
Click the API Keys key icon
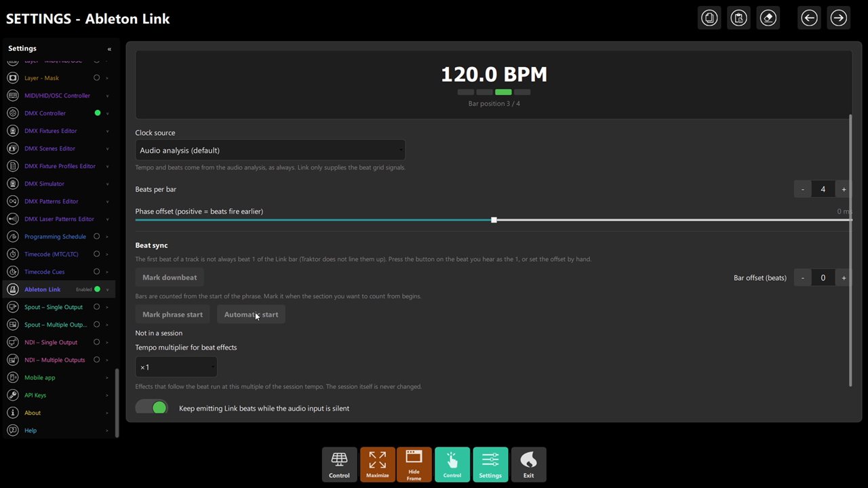pyautogui.click(x=12, y=395)
